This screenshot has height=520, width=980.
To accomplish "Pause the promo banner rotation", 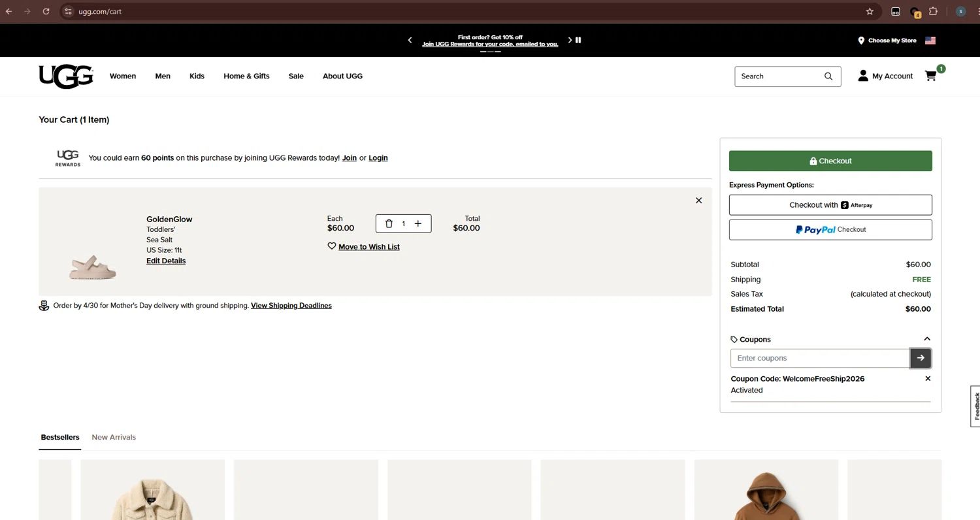I will click(578, 40).
